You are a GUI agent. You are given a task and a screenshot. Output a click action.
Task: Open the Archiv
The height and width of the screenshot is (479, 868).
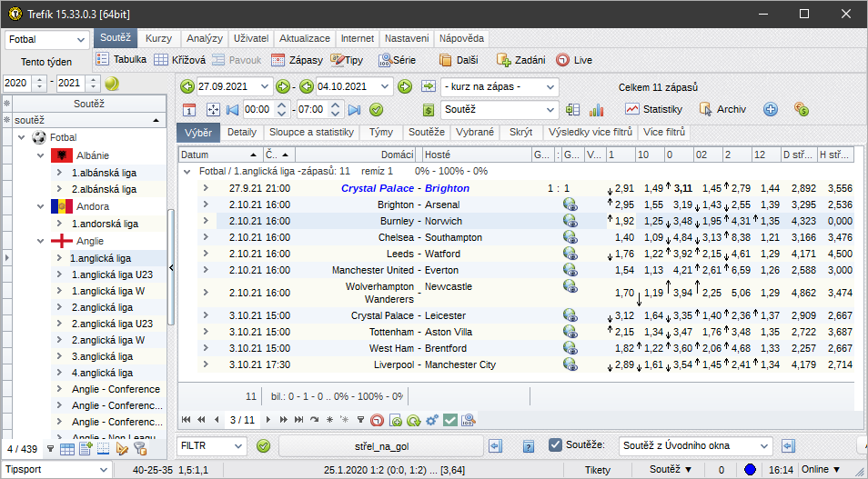722,109
